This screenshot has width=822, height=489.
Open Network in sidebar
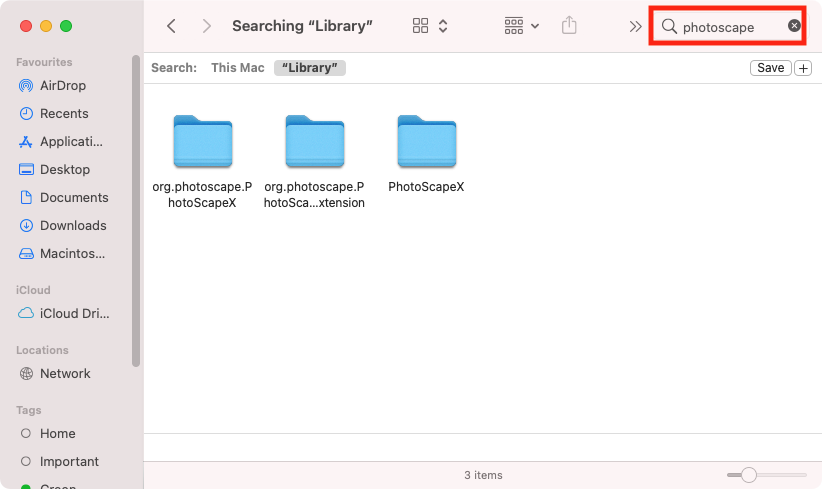point(64,373)
